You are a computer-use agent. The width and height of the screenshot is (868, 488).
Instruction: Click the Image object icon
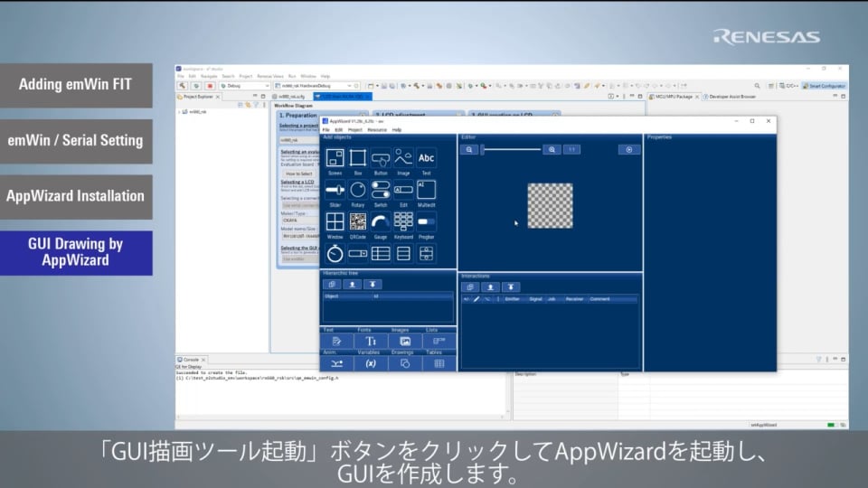pyautogui.click(x=403, y=158)
